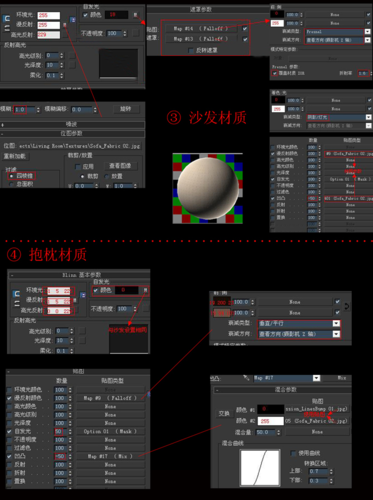
Task: Click the pillow specular level map square button
Action: 82,331
